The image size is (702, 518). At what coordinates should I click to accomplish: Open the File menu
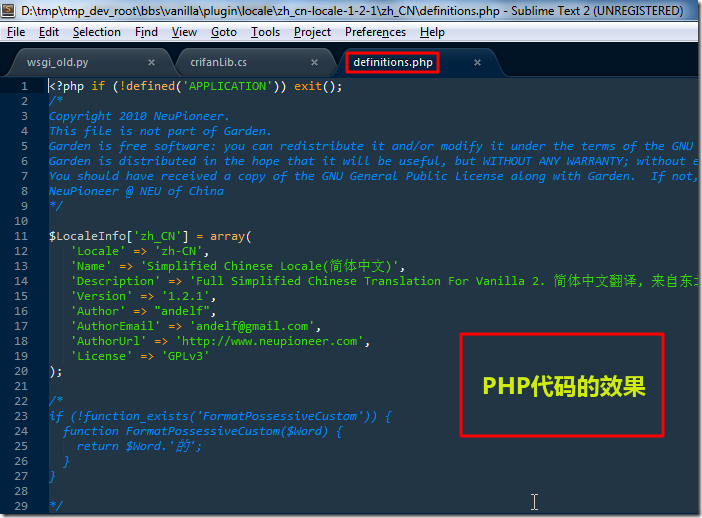[16, 32]
